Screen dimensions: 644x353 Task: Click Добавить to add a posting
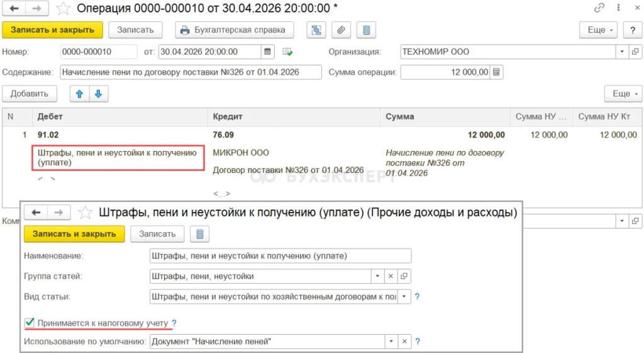(x=30, y=94)
